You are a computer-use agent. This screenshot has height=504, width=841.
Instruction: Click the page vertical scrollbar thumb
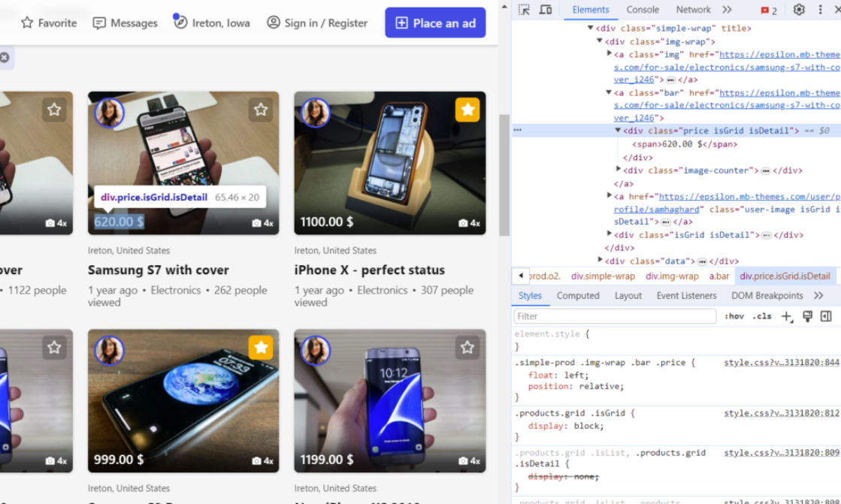click(504, 175)
